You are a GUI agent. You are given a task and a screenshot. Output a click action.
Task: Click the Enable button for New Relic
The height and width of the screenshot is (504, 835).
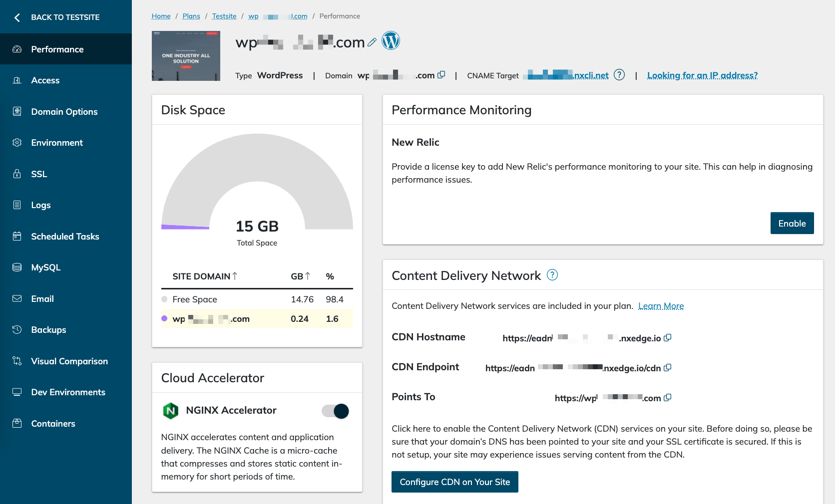click(792, 223)
